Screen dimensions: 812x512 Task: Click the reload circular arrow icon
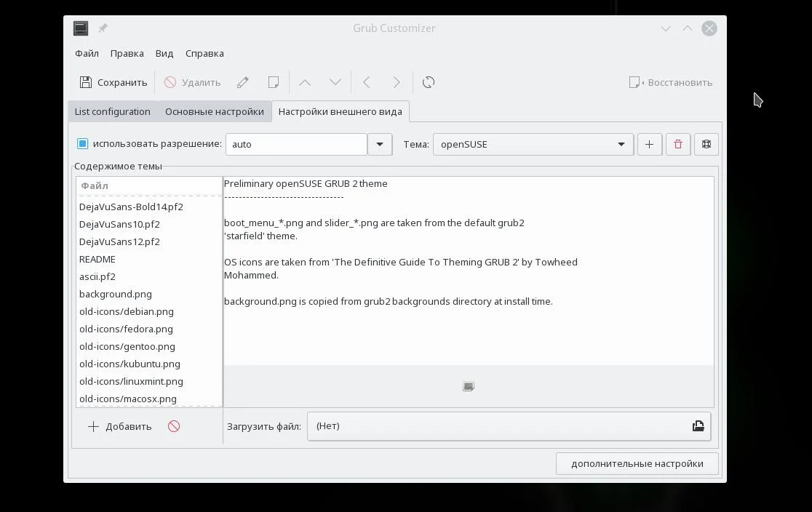[x=429, y=82]
